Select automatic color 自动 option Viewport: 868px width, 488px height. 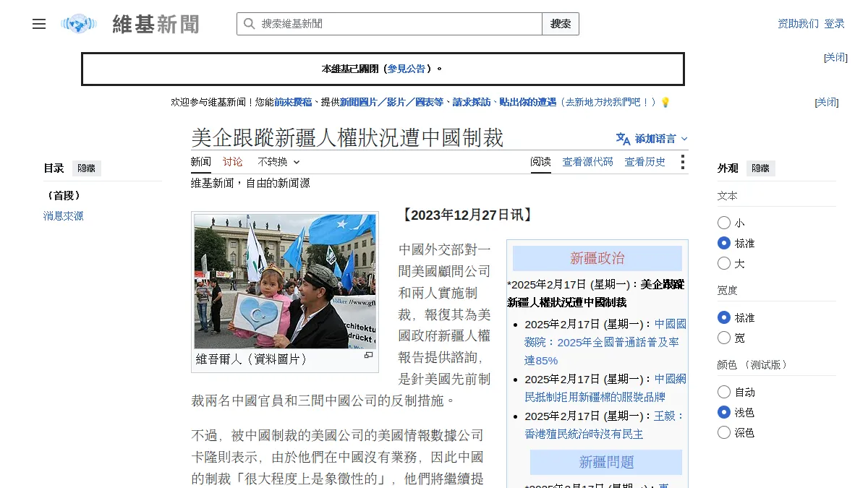pos(724,392)
